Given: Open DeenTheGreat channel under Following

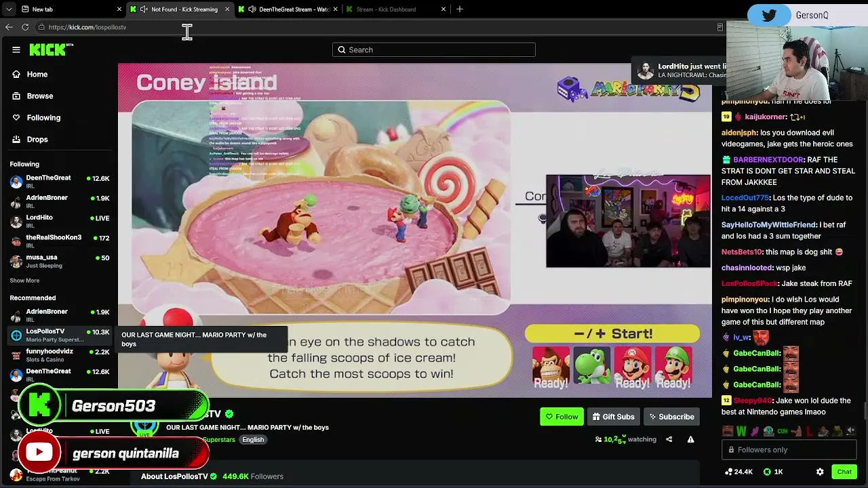Looking at the screenshot, I should (59, 182).
